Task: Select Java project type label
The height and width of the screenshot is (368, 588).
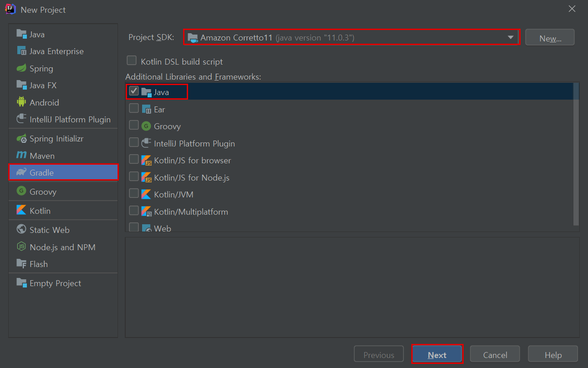Action: point(37,35)
